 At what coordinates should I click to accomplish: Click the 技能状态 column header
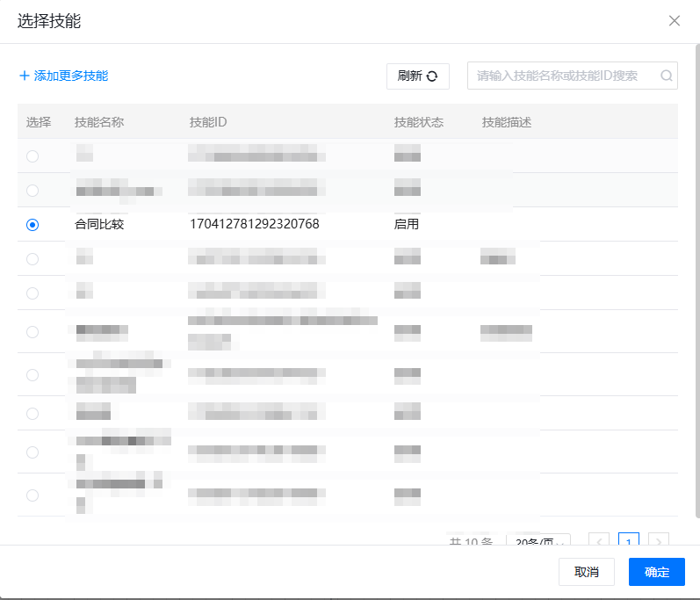click(419, 122)
